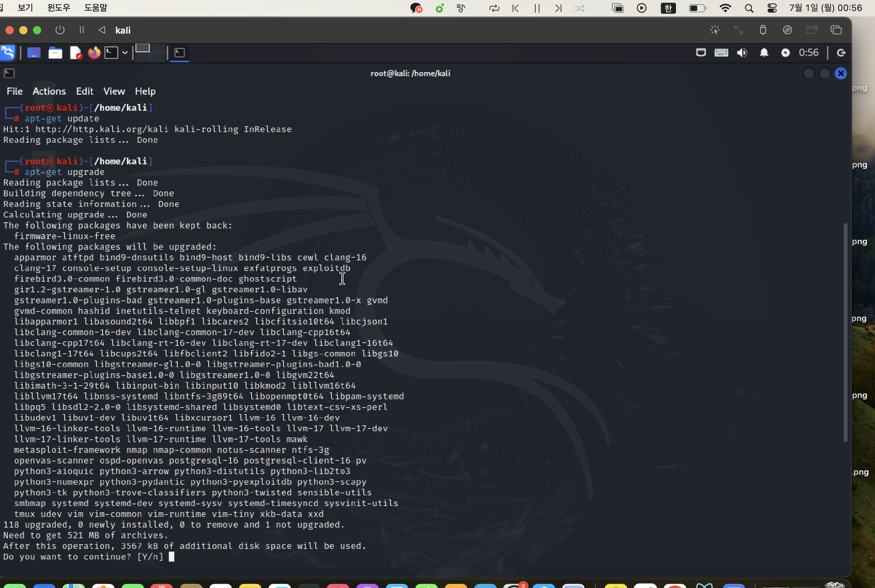Screen dimensions: 875x588
Task: Open the Actions menu in terminal
Action: pos(49,91)
